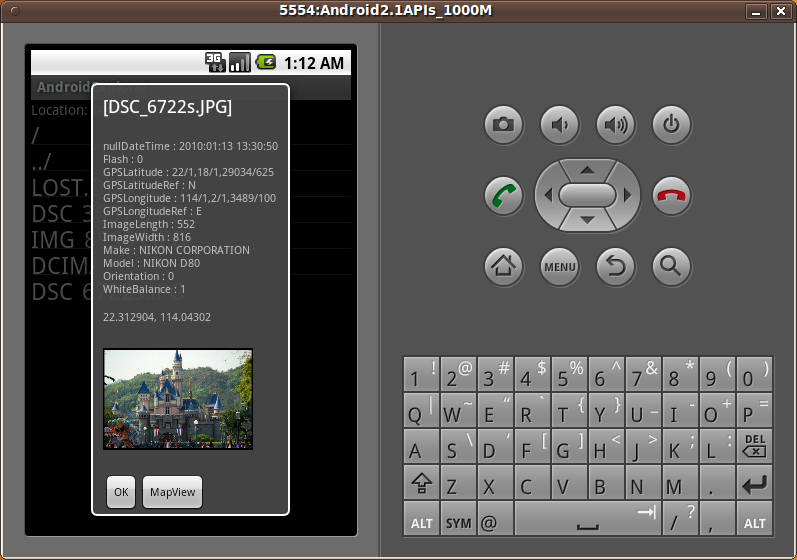Raise volume with the volume up button

point(615,125)
